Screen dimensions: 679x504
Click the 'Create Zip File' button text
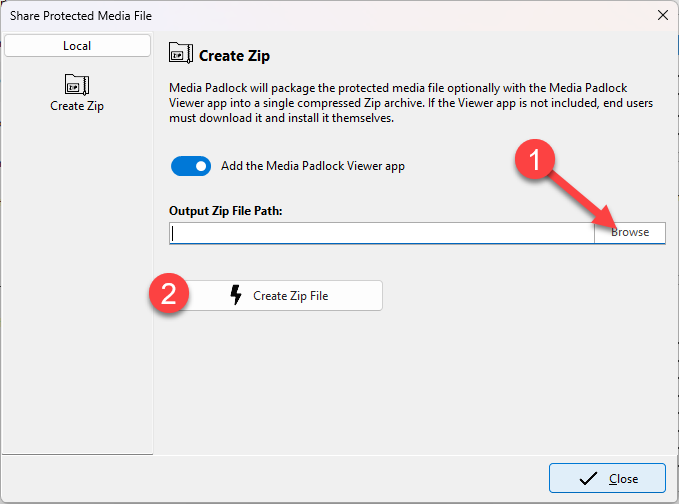[x=290, y=296]
